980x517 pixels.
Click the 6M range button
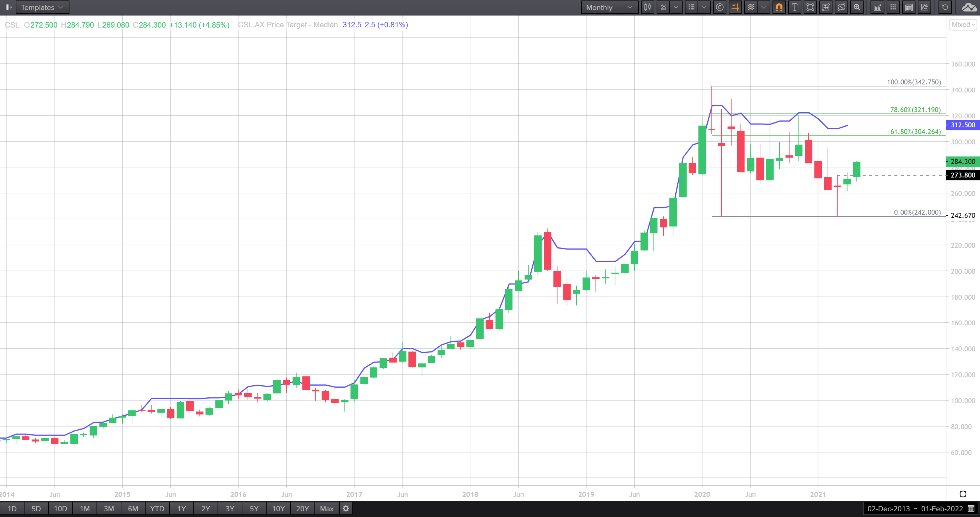[133, 509]
